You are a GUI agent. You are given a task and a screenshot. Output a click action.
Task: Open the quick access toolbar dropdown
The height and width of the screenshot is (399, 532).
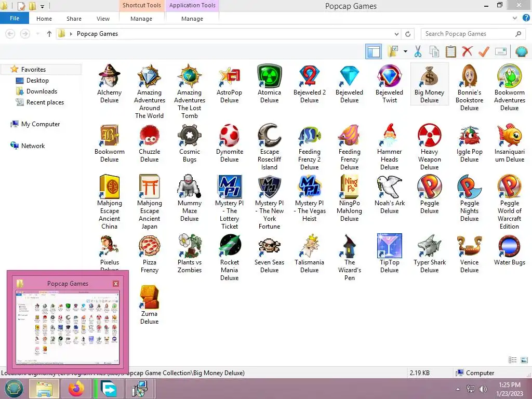pyautogui.click(x=43, y=6)
